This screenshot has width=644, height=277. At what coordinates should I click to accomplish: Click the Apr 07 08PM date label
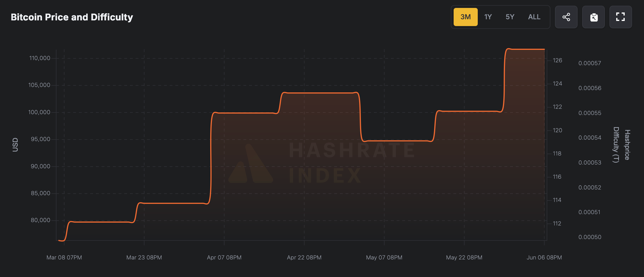pyautogui.click(x=224, y=257)
